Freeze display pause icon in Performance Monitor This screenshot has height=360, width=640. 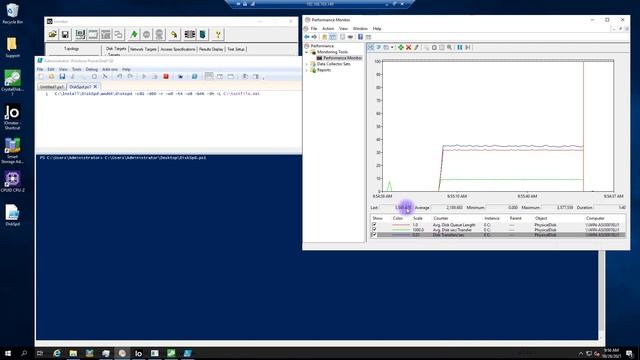[x=460, y=47]
